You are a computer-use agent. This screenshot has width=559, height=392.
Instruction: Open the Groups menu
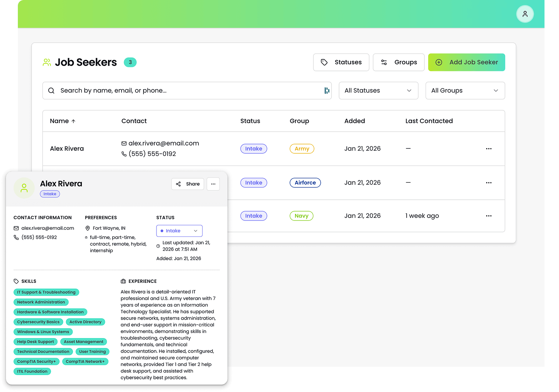(398, 62)
